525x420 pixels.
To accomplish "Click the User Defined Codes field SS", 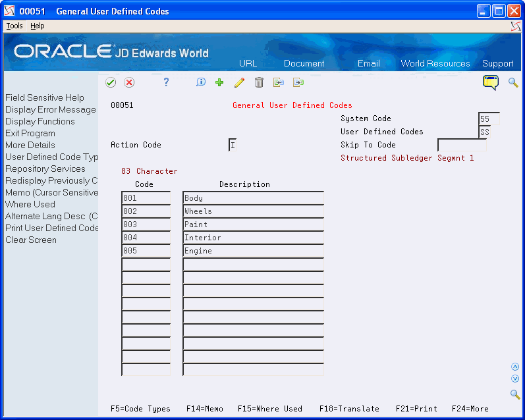I will click(x=484, y=132).
